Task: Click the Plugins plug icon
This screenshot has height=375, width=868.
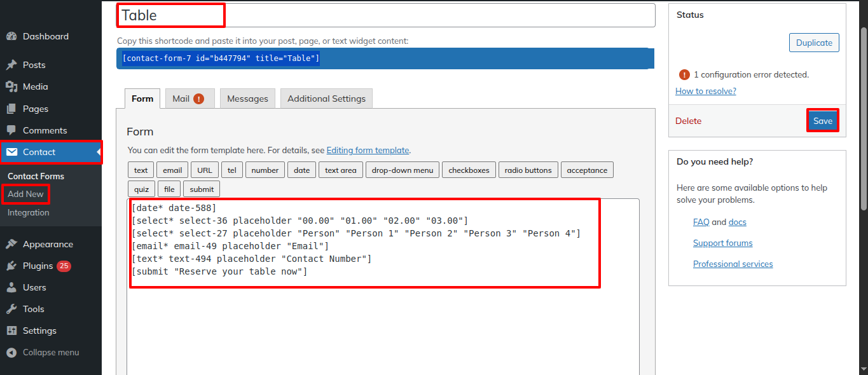Action: coord(11,266)
